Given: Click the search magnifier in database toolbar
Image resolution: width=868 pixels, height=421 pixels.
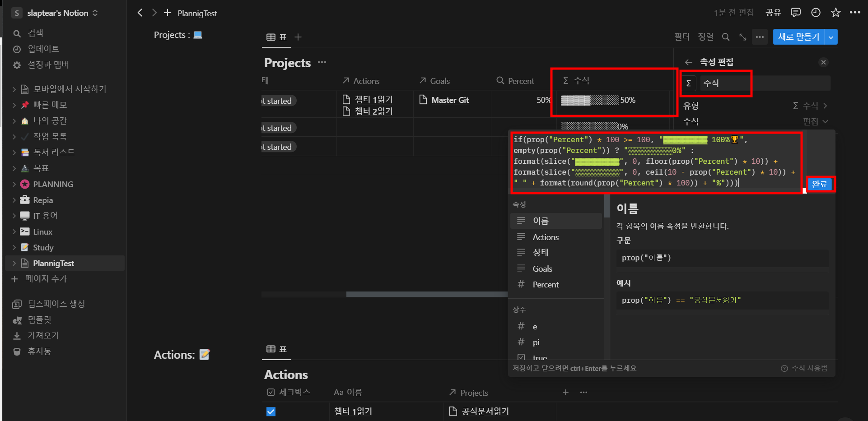Looking at the screenshot, I should [x=726, y=37].
